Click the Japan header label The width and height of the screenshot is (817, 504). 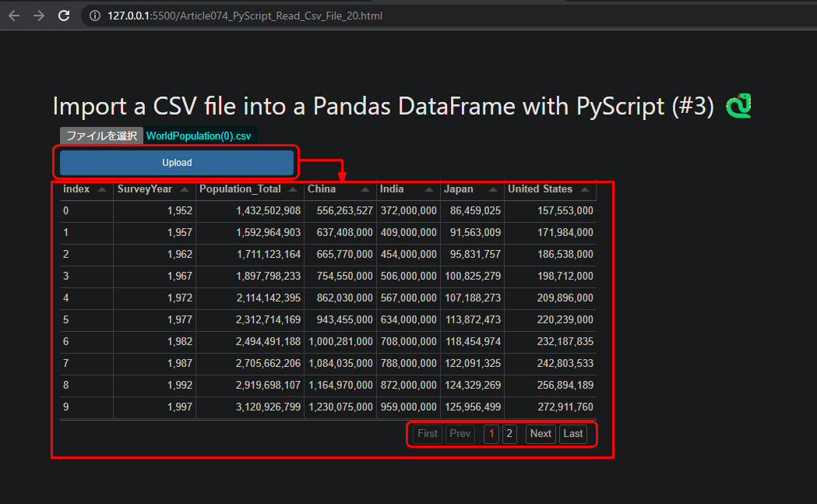click(459, 189)
